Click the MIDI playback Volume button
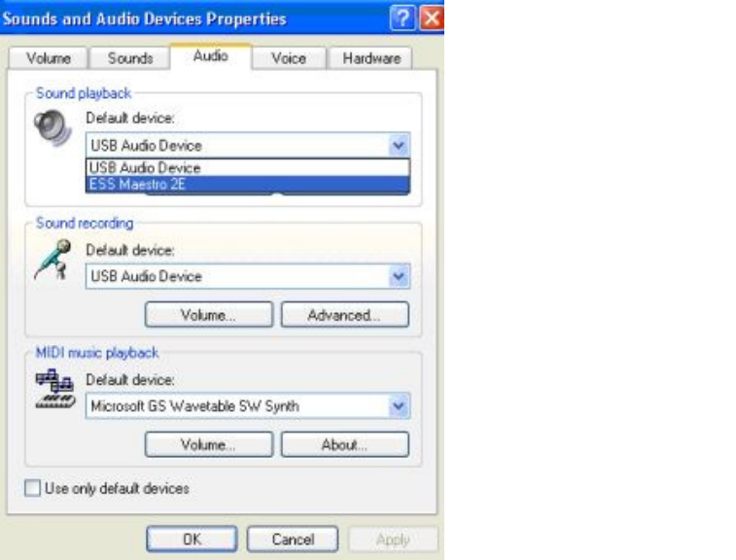 209,444
